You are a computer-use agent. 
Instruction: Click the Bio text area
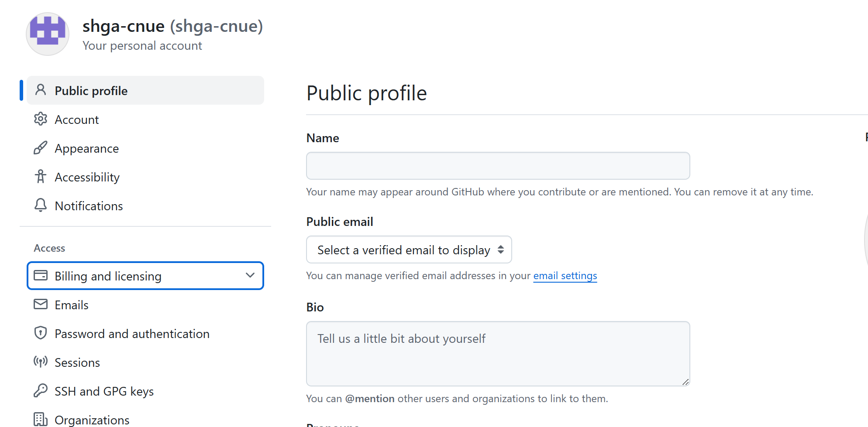498,354
